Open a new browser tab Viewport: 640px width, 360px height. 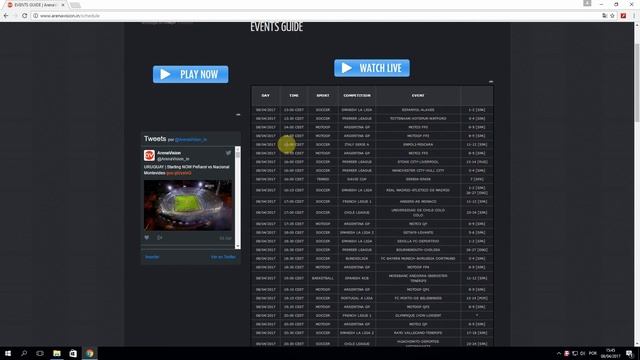click(x=75, y=5)
